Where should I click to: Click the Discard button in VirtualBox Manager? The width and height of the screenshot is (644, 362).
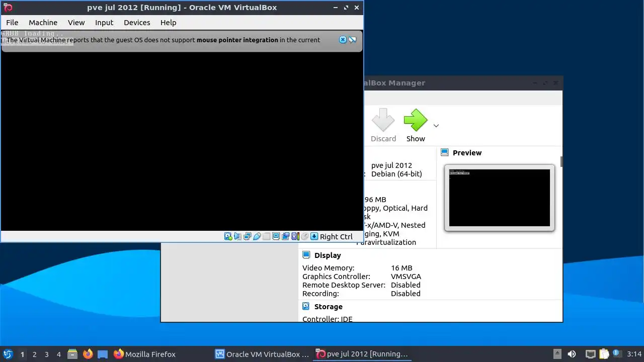click(383, 126)
